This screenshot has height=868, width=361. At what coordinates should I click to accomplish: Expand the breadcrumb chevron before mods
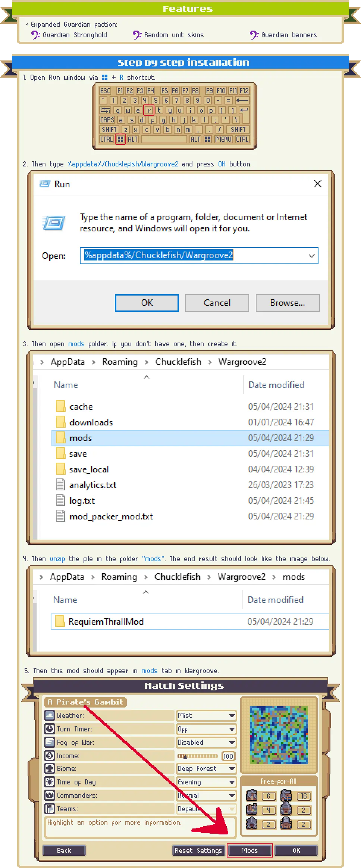(274, 577)
